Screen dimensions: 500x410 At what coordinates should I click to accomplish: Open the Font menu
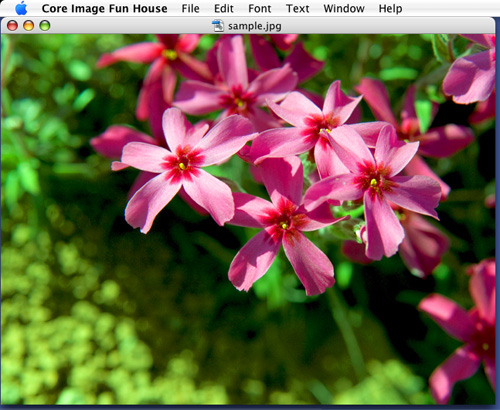coord(260,8)
